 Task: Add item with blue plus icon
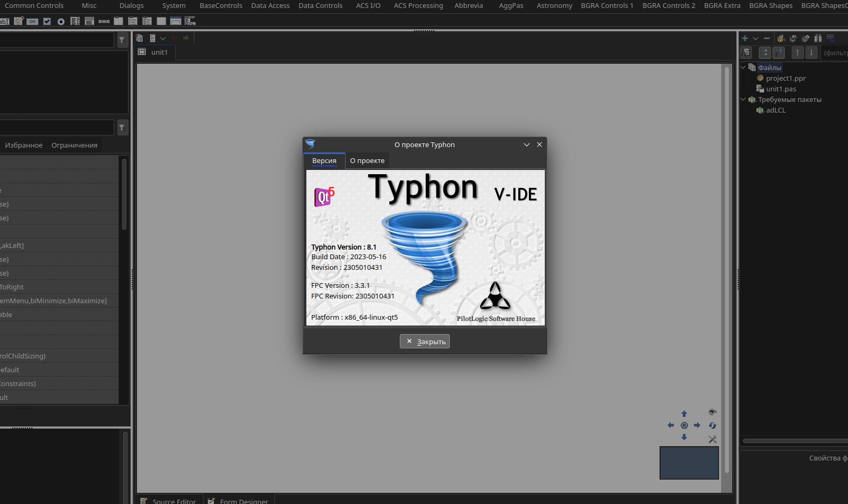click(x=745, y=38)
